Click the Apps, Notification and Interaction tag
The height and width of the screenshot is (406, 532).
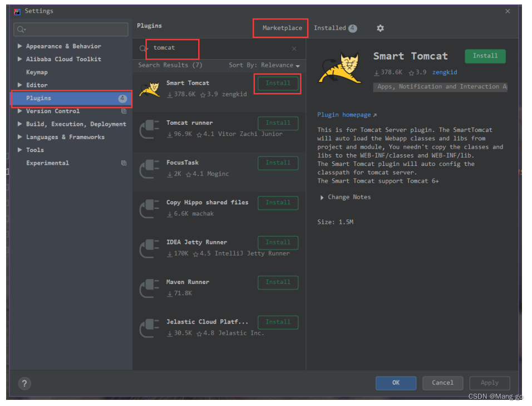coord(440,87)
